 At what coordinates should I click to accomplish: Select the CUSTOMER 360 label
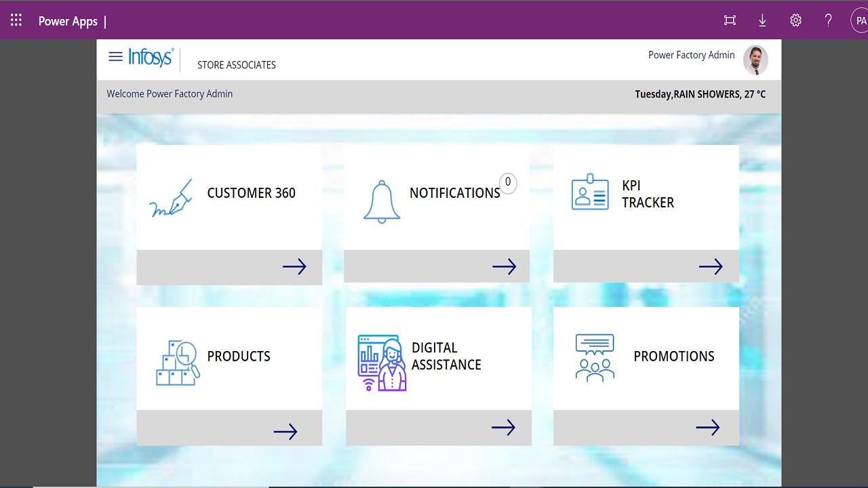251,193
